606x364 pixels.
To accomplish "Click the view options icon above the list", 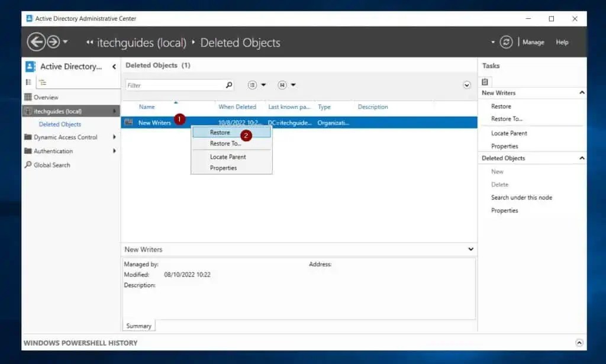I will click(253, 85).
